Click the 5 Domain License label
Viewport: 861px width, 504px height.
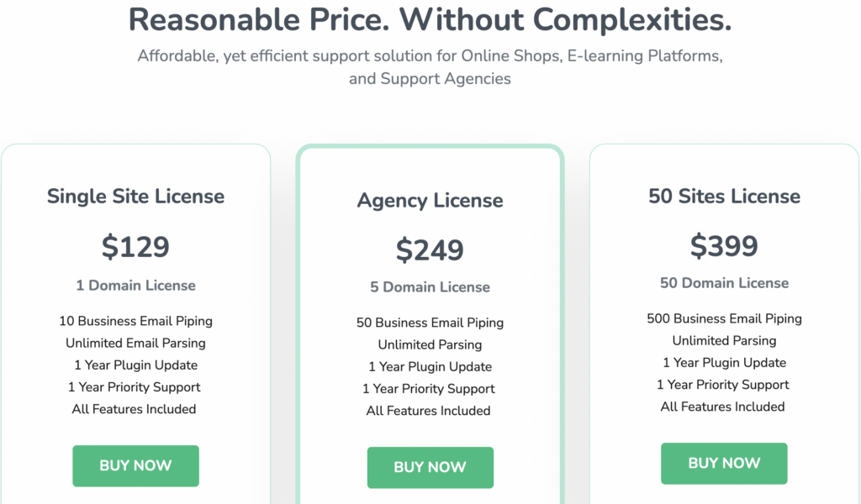coord(430,287)
